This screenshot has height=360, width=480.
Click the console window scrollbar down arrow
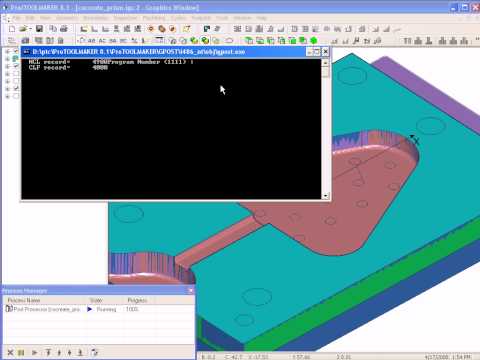[326, 196]
